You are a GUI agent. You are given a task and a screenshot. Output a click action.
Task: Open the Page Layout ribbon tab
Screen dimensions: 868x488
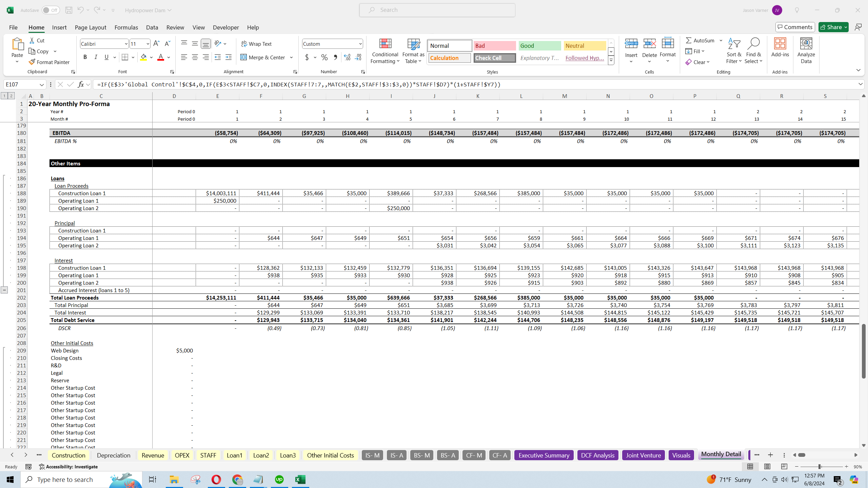tap(91, 27)
